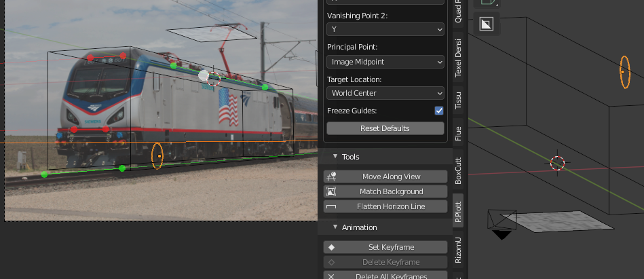Collapse the Tools section
Screen dimensions: 644x279
pos(335,157)
